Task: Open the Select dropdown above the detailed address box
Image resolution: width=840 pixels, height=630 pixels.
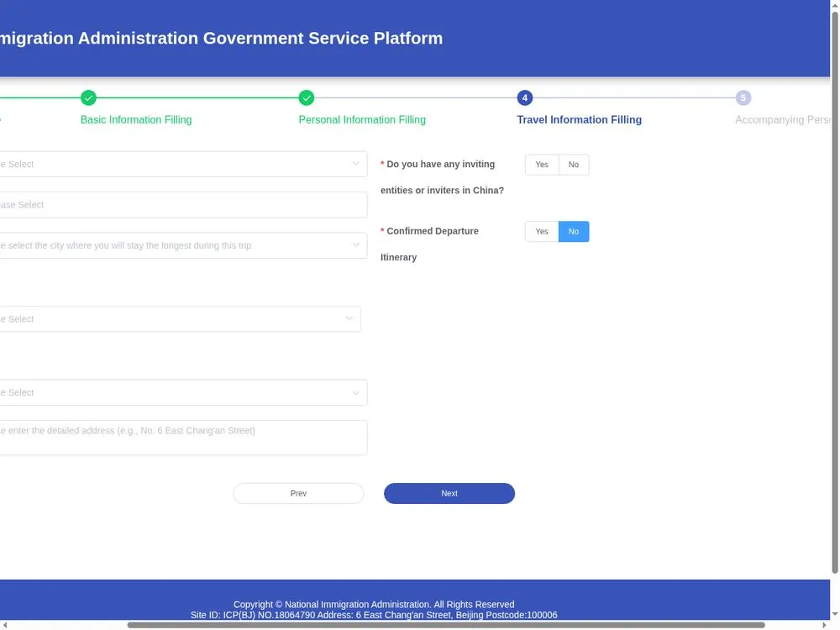Action: (x=183, y=392)
